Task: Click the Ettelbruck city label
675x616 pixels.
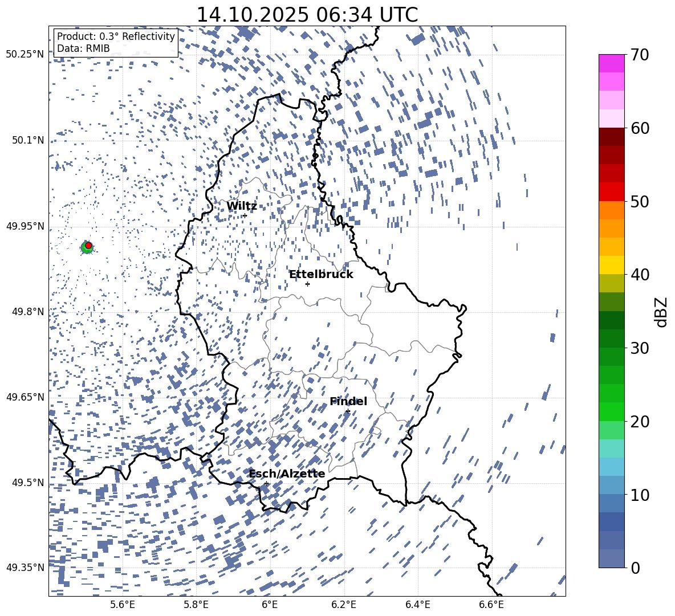Action: tap(321, 275)
